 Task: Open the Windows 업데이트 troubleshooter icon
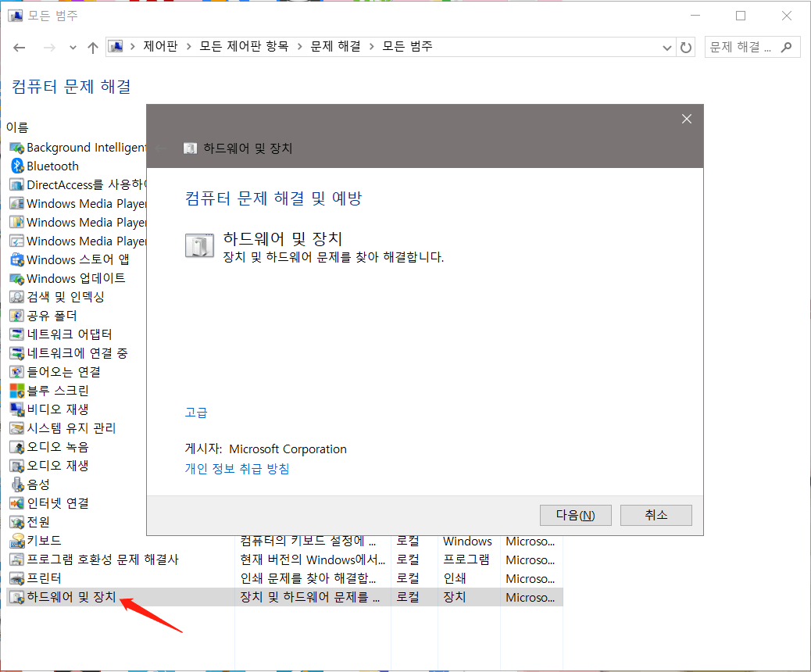pyautogui.click(x=17, y=277)
